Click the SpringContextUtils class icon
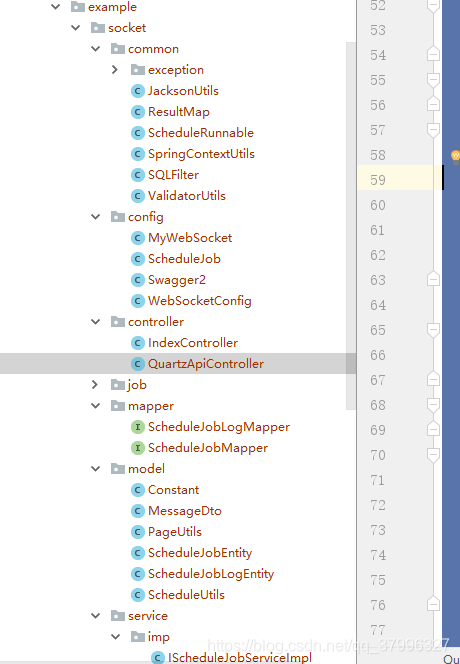 (x=137, y=154)
